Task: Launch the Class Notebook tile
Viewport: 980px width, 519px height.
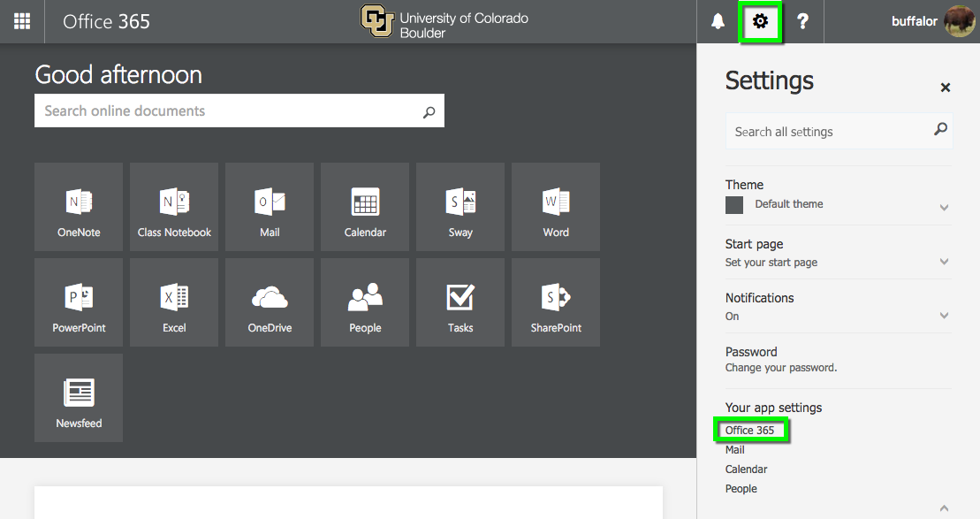Action: [174, 207]
